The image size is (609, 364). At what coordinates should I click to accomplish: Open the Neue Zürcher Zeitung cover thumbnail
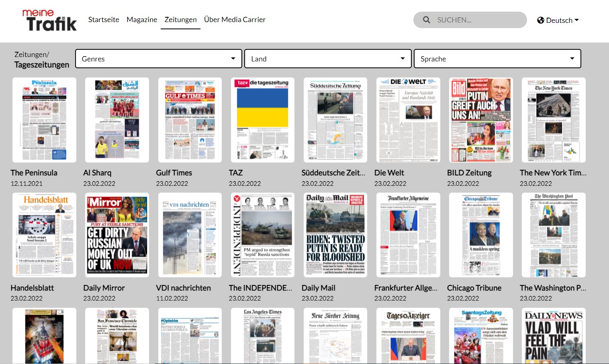pyautogui.click(x=335, y=336)
